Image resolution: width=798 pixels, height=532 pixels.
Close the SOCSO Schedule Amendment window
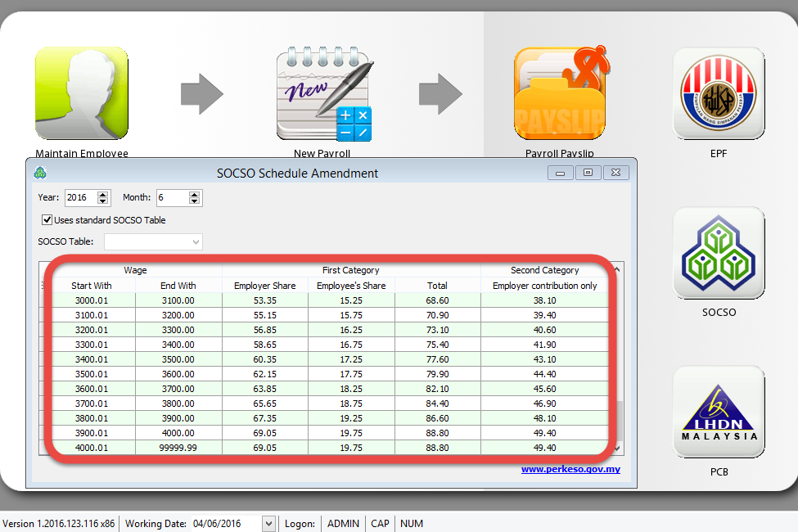(615, 173)
